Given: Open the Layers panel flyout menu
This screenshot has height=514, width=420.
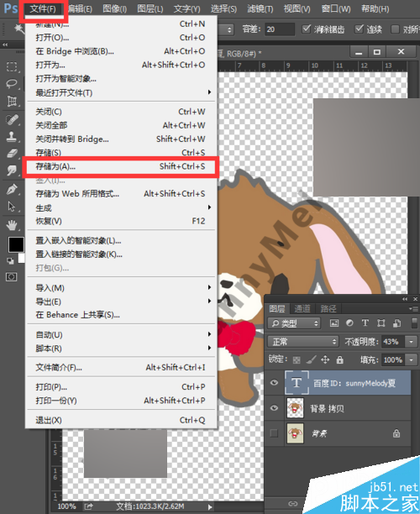Looking at the screenshot, I should point(414,309).
